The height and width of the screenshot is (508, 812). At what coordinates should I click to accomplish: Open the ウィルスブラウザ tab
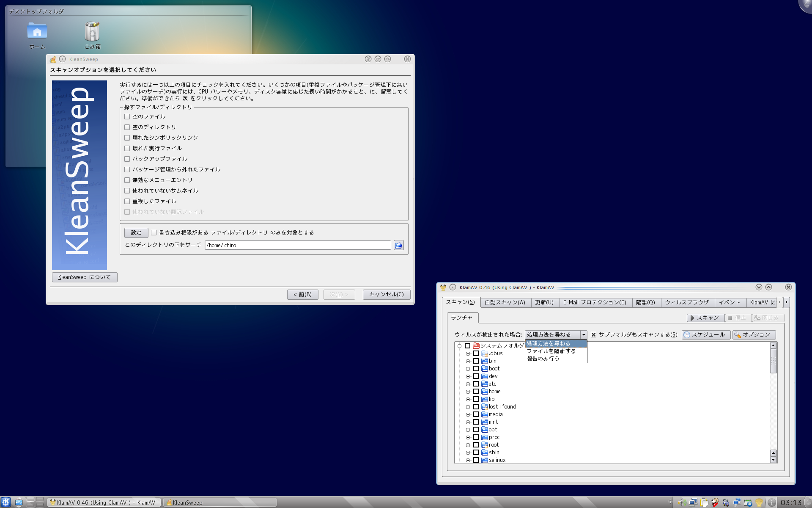point(687,303)
